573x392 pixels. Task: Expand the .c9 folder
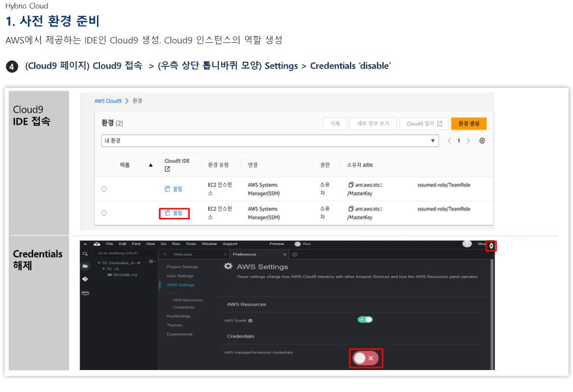coord(104,268)
